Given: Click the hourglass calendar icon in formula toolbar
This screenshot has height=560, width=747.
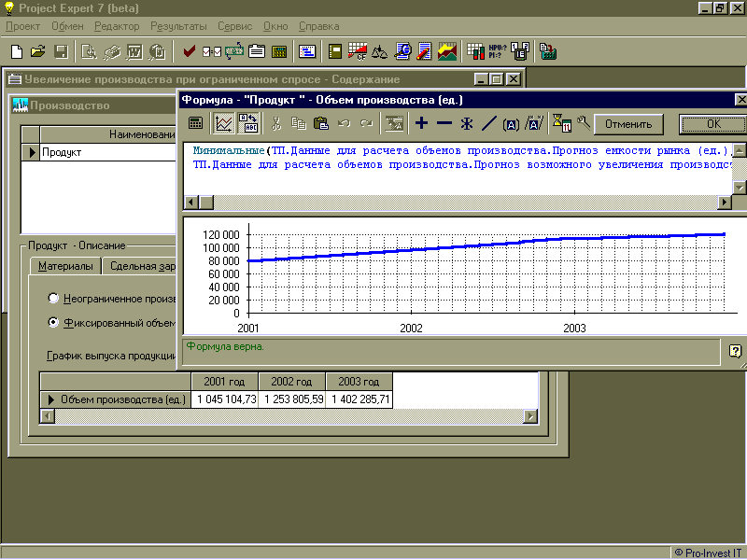Looking at the screenshot, I should click(x=562, y=123).
